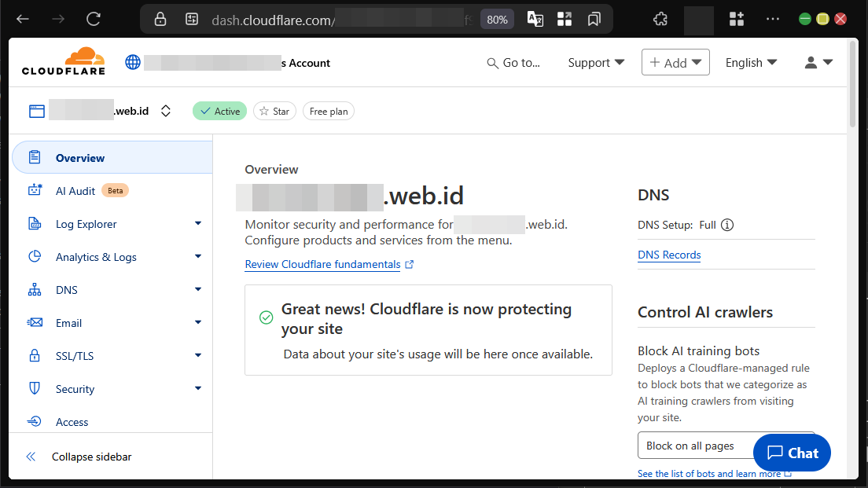The height and width of the screenshot is (488, 868).
Task: Open the domain switcher up-down arrows
Action: [166, 112]
